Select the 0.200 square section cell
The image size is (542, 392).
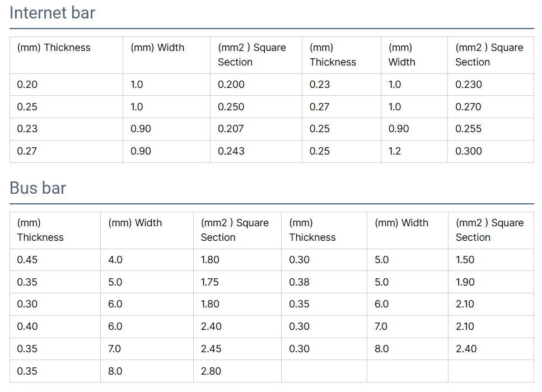click(231, 85)
